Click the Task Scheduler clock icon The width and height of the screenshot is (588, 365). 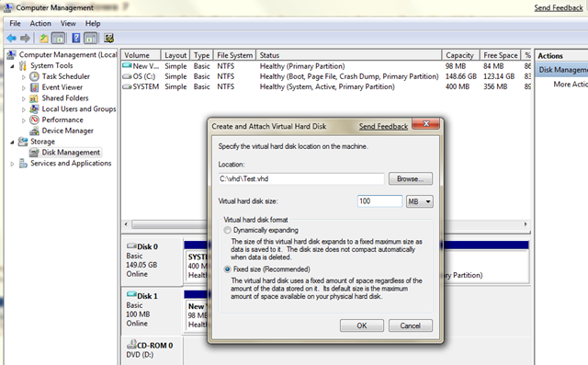[34, 76]
